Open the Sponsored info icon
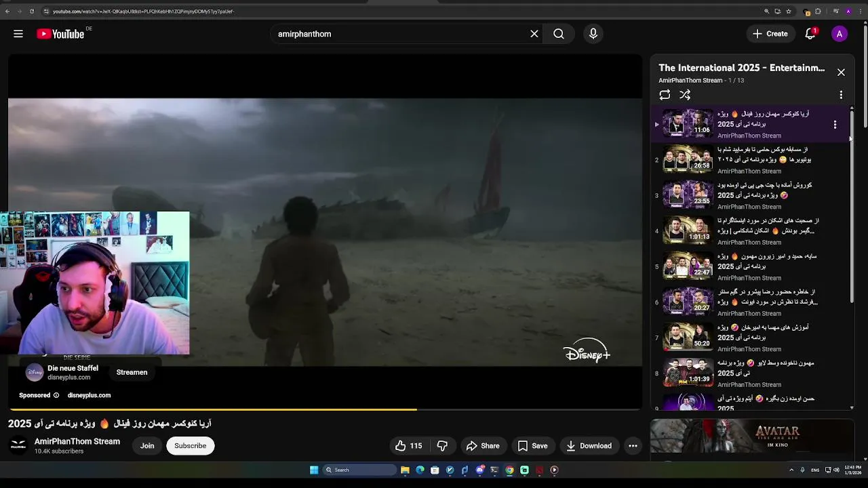 [x=56, y=395]
